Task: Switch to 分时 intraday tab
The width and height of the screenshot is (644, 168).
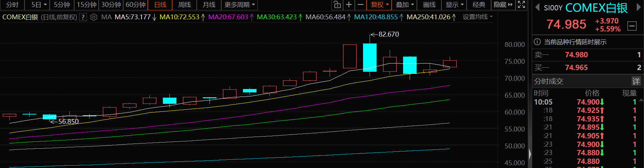Action: (x=12, y=5)
